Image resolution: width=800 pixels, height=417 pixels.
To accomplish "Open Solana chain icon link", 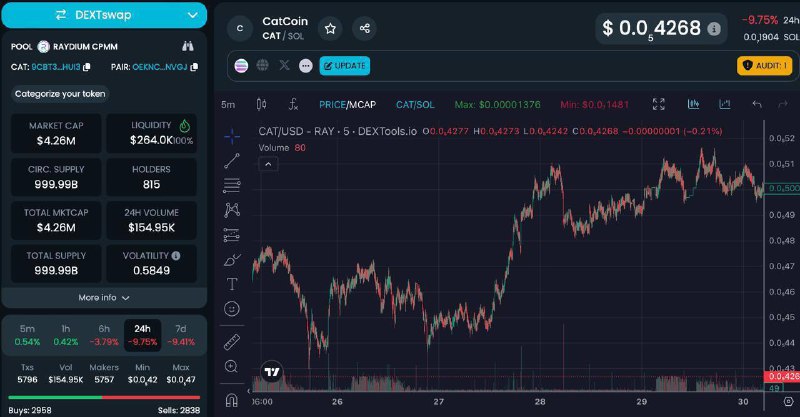I will [x=241, y=66].
